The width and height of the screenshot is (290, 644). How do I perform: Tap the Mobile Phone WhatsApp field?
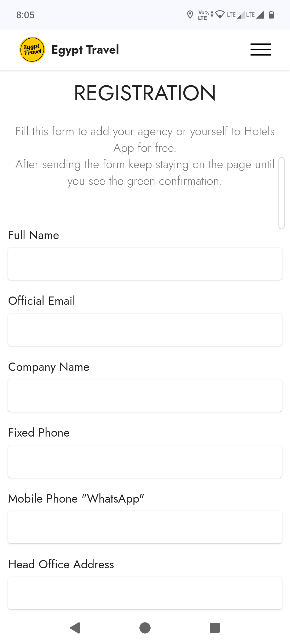click(x=145, y=527)
